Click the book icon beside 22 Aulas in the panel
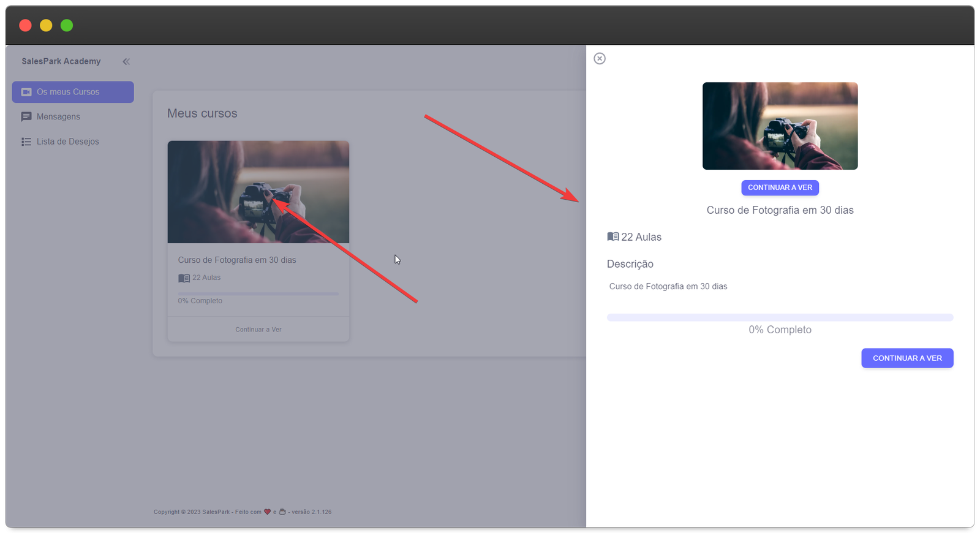 coord(612,237)
